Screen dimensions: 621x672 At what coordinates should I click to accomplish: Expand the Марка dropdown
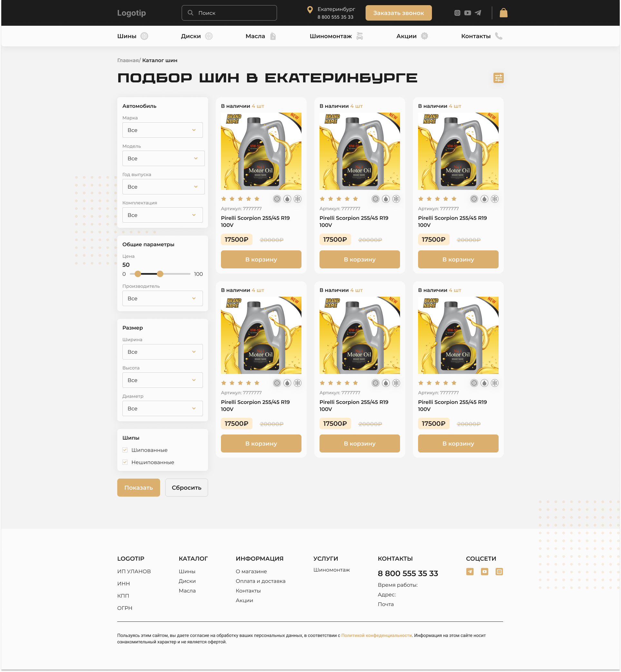click(162, 130)
